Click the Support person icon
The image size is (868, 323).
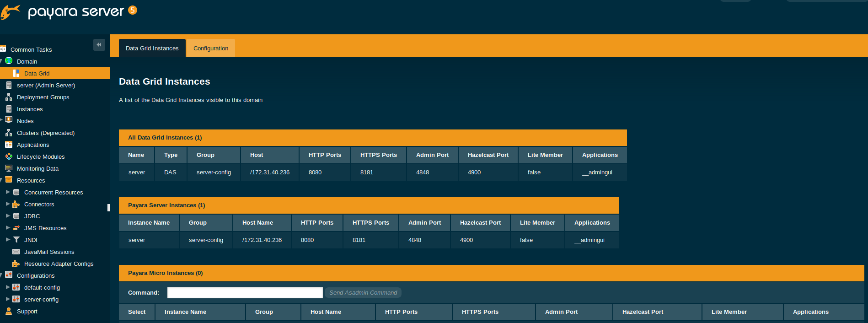point(9,311)
